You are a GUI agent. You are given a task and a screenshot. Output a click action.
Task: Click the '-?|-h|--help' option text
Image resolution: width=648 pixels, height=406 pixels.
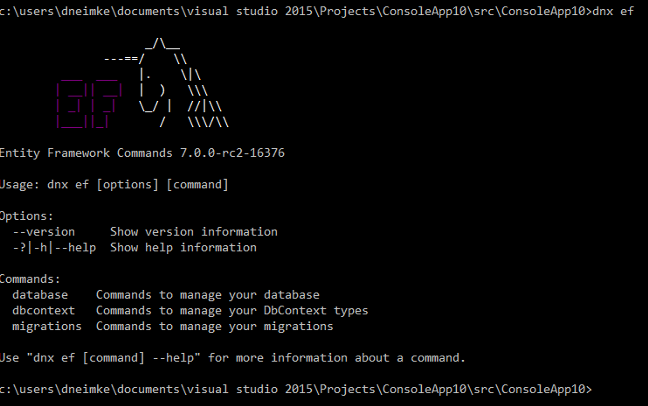pyautogui.click(x=54, y=248)
